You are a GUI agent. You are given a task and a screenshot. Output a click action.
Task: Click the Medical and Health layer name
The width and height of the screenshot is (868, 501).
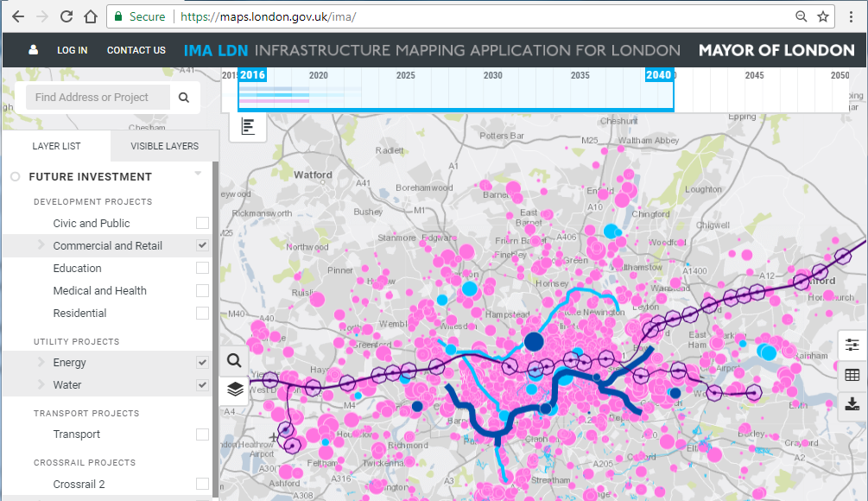(x=99, y=290)
